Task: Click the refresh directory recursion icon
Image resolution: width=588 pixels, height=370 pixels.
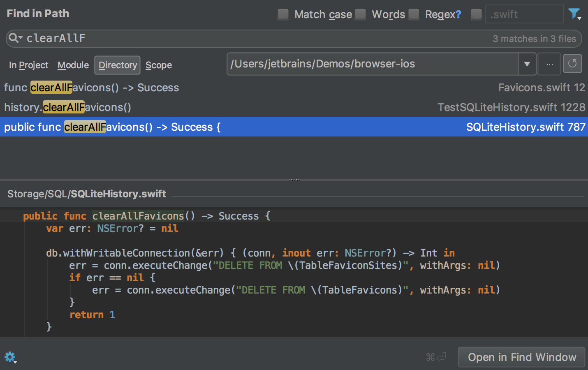Action: (x=572, y=64)
